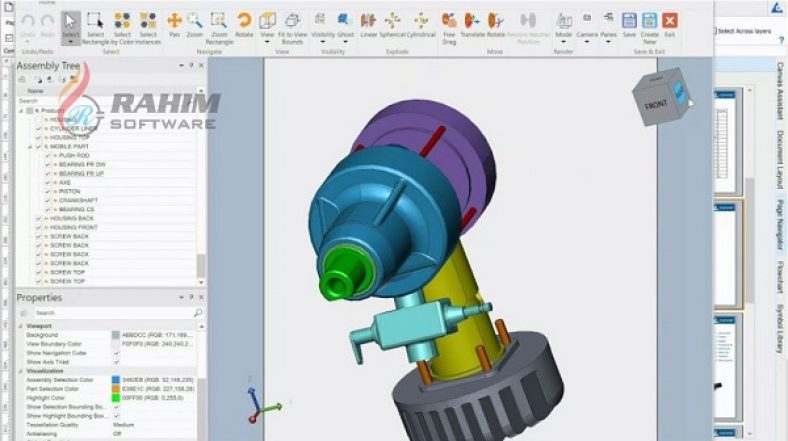Screen dimensions: 788x441
Task: Click FRONT face of navigation cube
Action: [655, 105]
